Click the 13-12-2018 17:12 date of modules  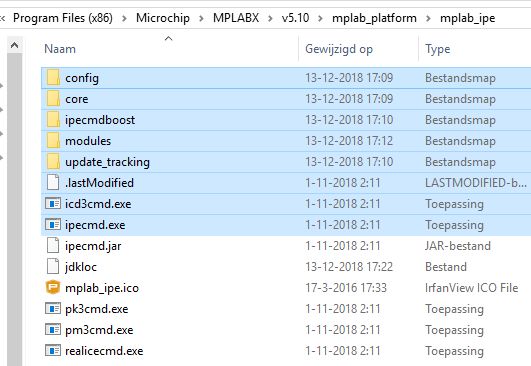[x=349, y=141]
